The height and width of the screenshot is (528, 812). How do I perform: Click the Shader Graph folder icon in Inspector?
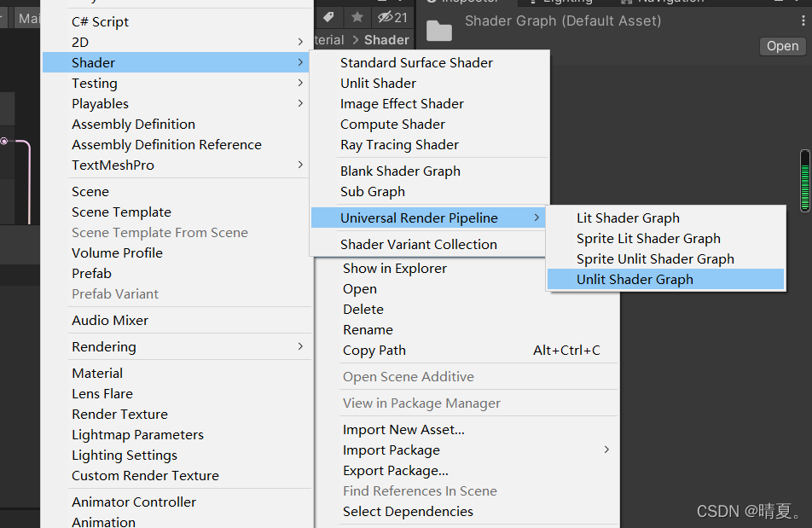439,30
